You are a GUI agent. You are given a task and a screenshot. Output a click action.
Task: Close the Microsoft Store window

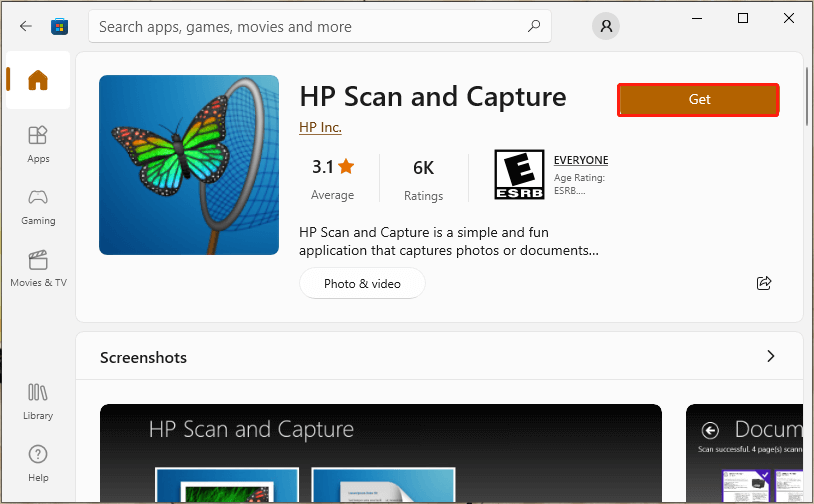789,18
